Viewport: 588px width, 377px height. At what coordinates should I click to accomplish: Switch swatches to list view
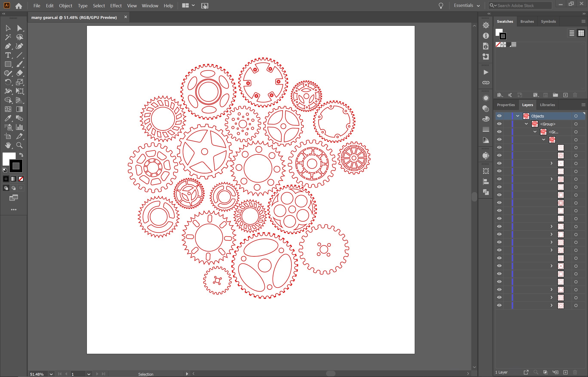pyautogui.click(x=572, y=33)
